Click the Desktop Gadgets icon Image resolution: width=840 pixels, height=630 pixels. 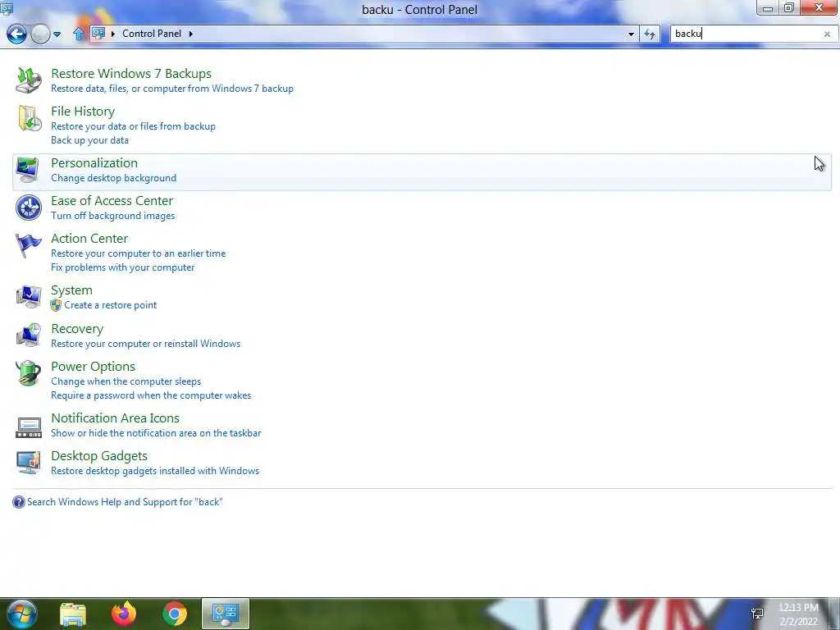(x=29, y=463)
